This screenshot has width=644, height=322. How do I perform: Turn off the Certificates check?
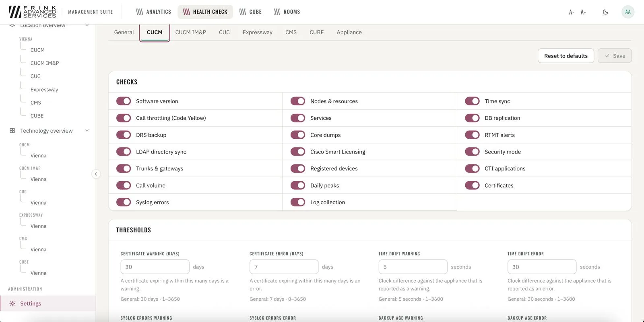click(x=472, y=185)
